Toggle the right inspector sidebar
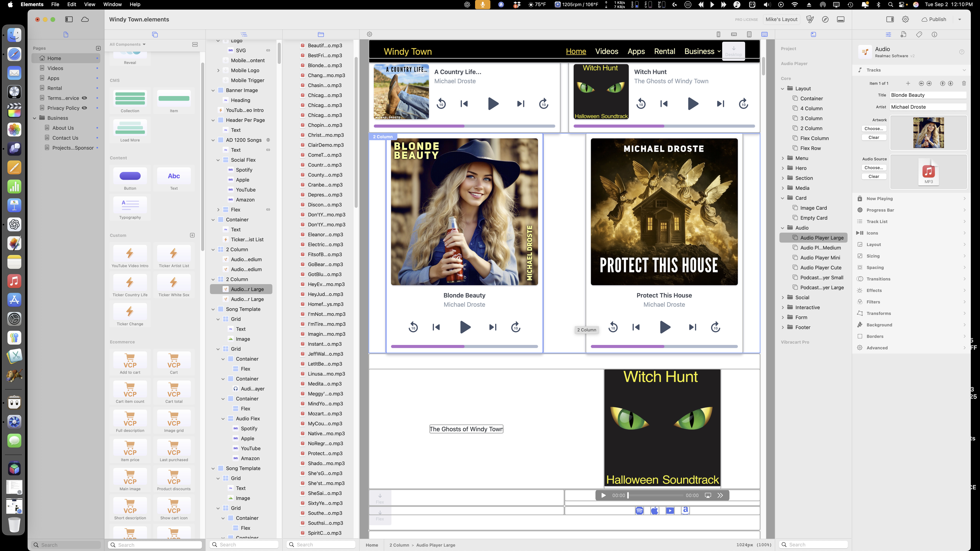This screenshot has width=980, height=551. click(890, 19)
